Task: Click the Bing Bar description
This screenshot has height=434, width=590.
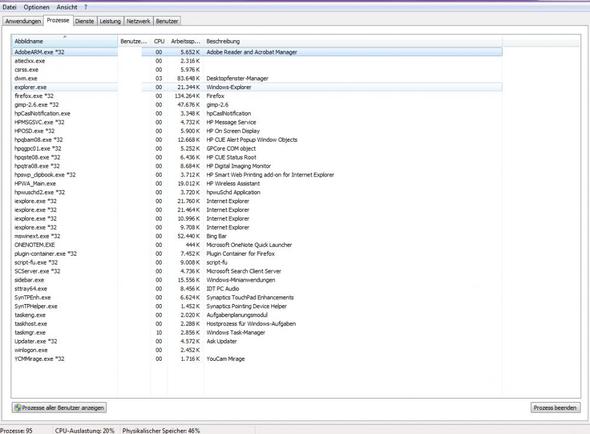Action: click(216, 236)
